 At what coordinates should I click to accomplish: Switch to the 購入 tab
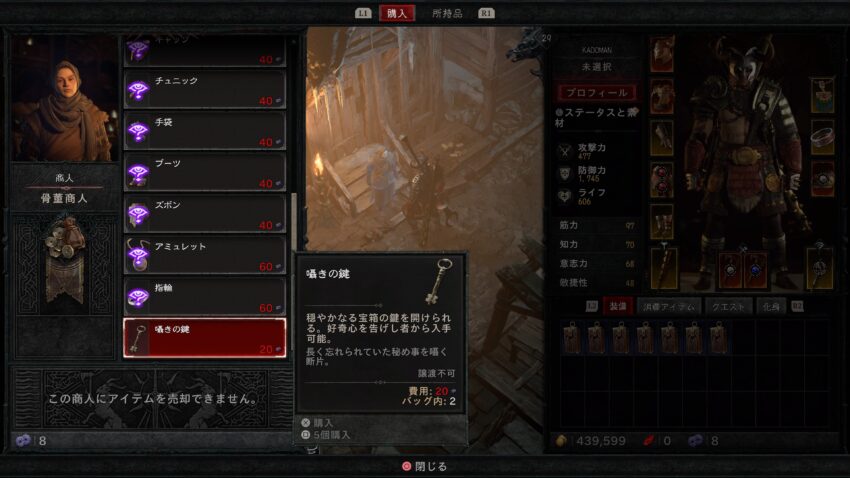pyautogui.click(x=397, y=13)
